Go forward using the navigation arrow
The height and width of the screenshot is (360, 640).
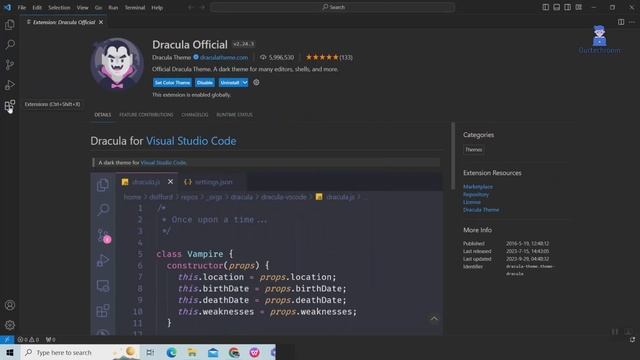tap(202, 7)
